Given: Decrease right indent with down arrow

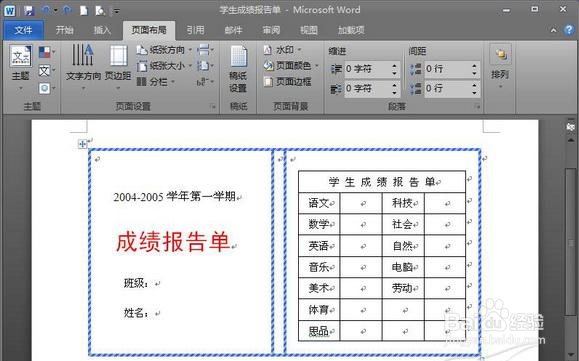Looking at the screenshot, I should 394,92.
